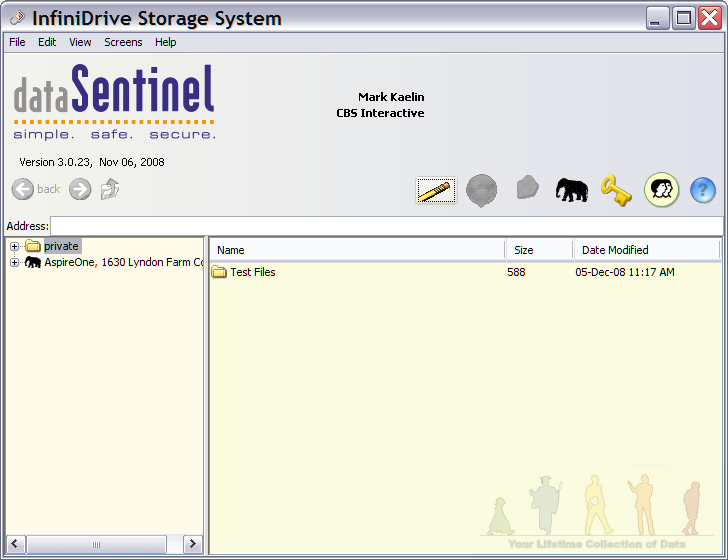Maximize the InfiniDrive window

(x=683, y=19)
